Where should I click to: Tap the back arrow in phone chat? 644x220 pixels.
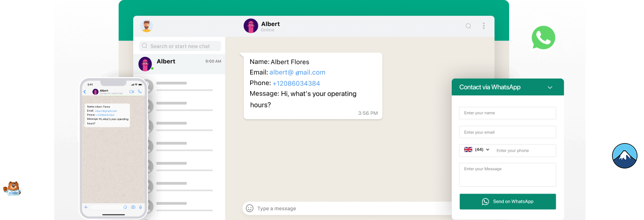coord(85,92)
